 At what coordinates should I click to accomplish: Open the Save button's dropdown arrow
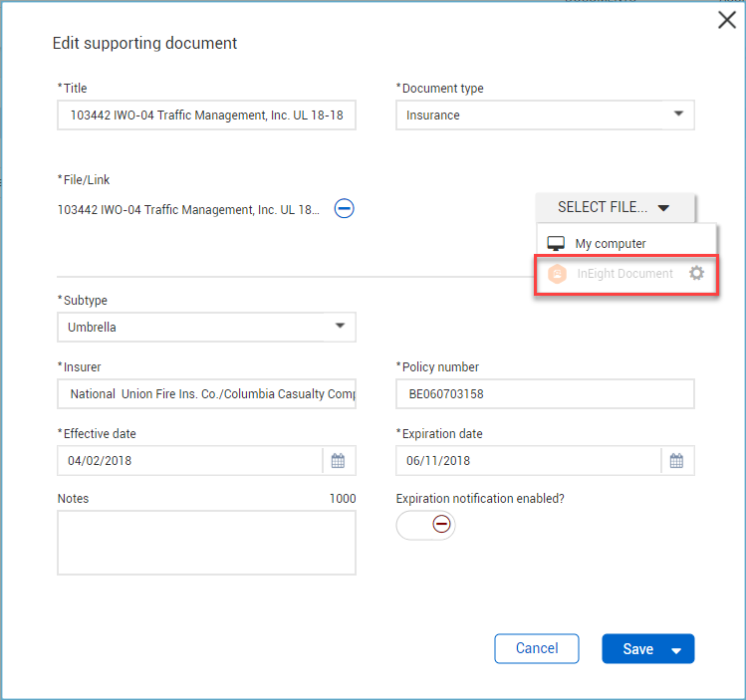point(677,650)
